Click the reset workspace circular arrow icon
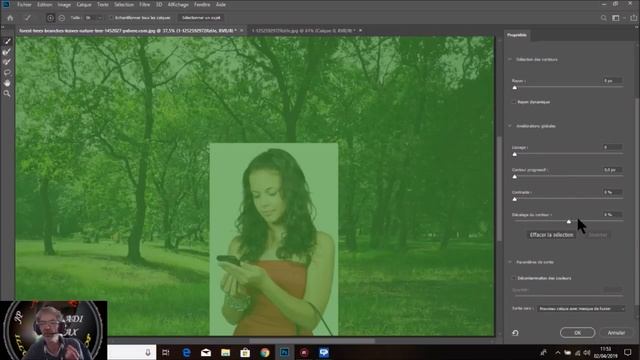The image size is (640, 360). [515, 333]
